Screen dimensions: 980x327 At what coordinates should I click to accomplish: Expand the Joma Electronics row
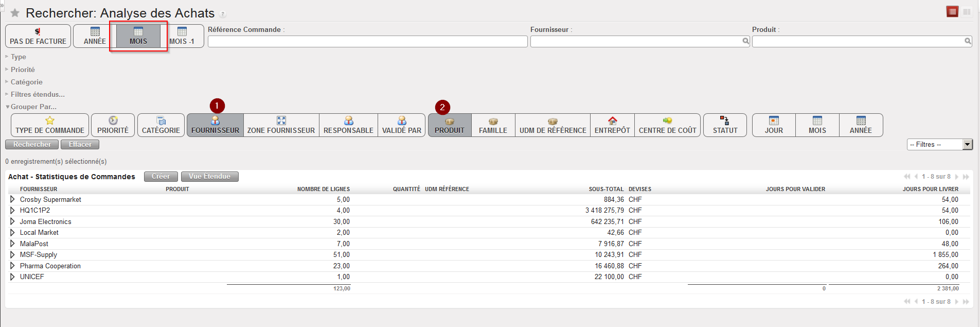point(12,221)
